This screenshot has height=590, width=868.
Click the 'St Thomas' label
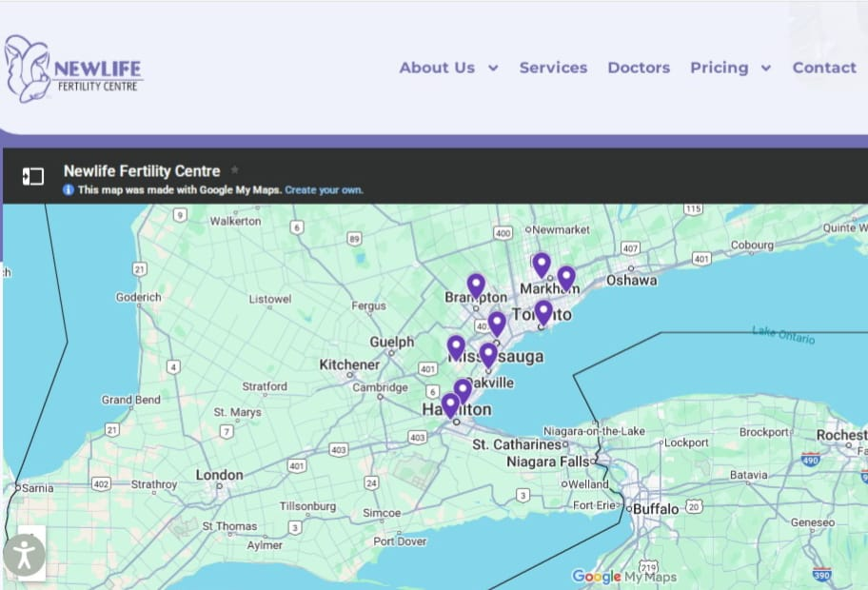tap(229, 526)
